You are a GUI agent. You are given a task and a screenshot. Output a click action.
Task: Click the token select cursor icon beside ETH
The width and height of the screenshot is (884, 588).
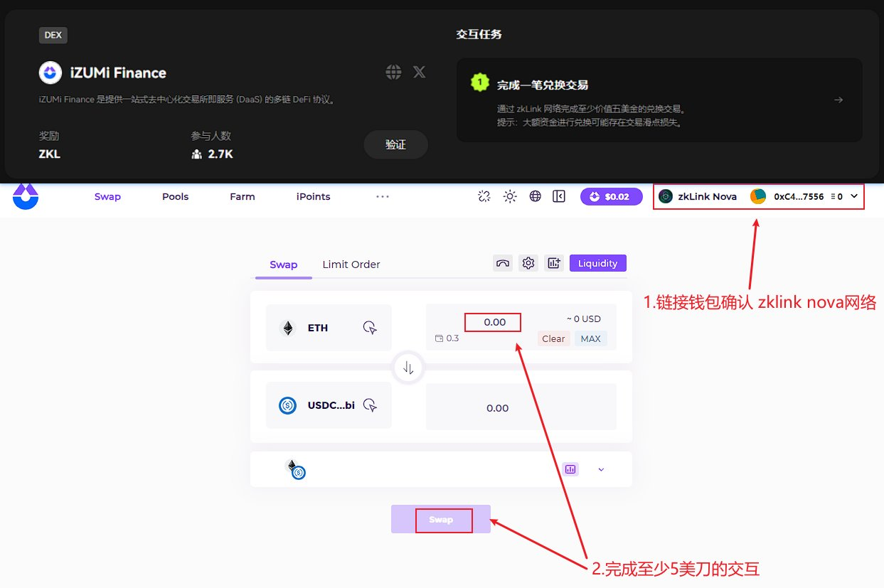pyautogui.click(x=370, y=328)
